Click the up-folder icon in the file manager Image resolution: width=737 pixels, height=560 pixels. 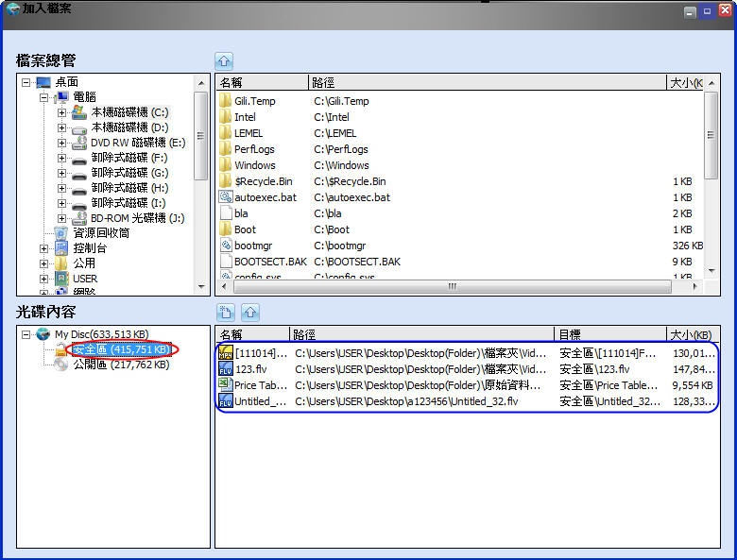224,59
